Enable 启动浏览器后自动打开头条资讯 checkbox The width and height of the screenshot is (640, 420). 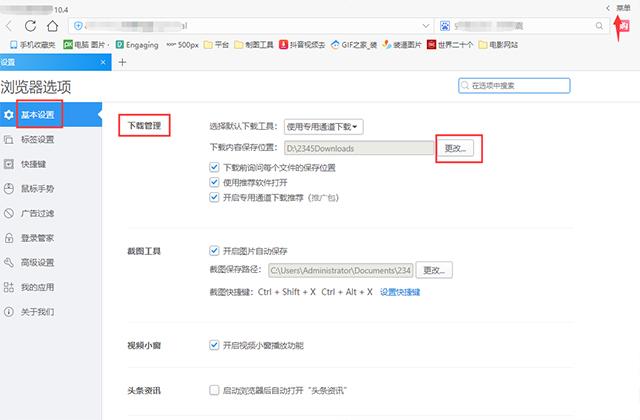tap(214, 390)
